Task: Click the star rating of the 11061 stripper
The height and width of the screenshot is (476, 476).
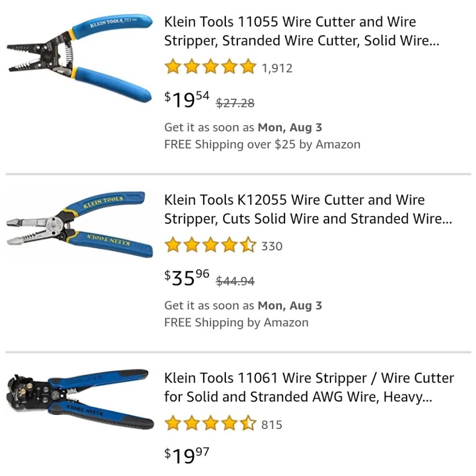Action: (x=210, y=424)
